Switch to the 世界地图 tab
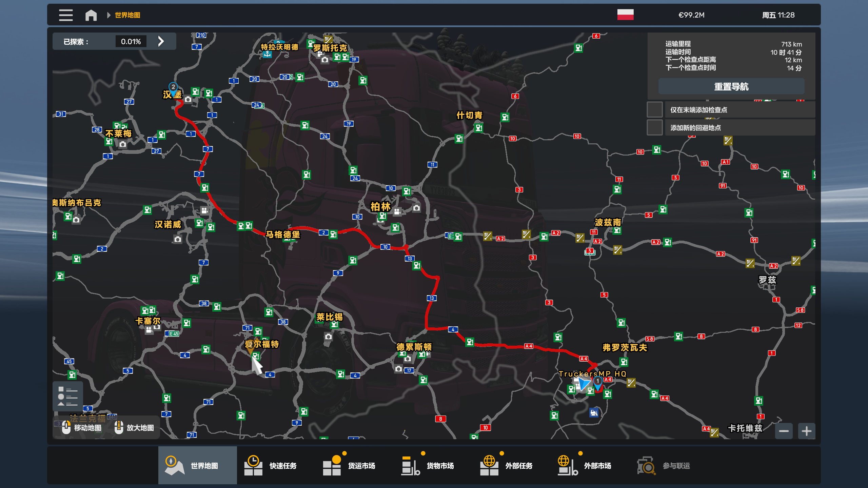 coord(197,465)
